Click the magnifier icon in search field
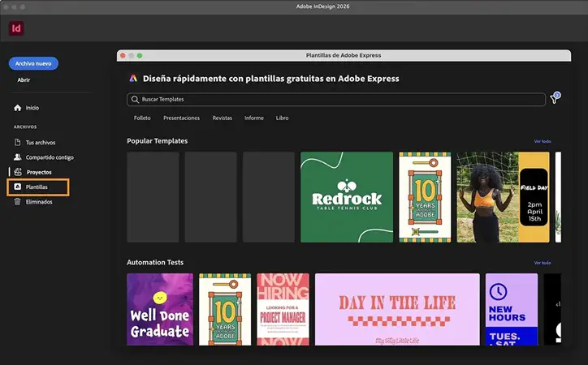The width and height of the screenshot is (588, 365). pos(135,100)
